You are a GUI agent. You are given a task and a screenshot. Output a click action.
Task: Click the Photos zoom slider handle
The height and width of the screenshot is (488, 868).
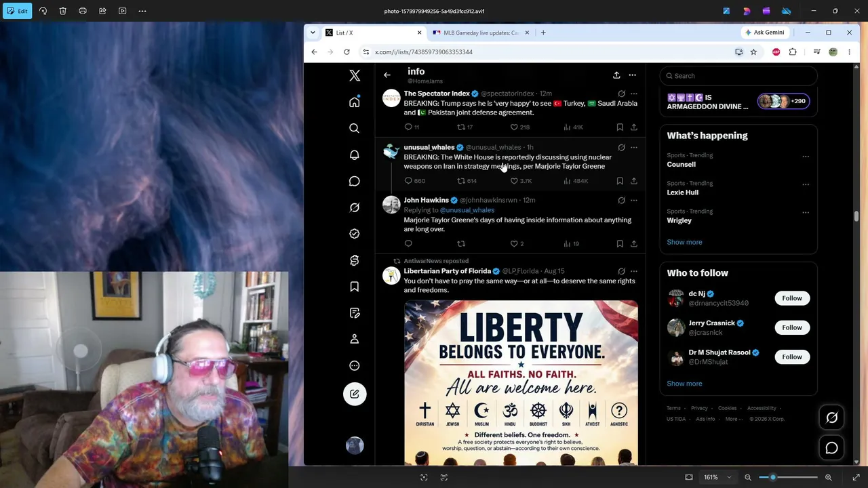tap(772, 477)
